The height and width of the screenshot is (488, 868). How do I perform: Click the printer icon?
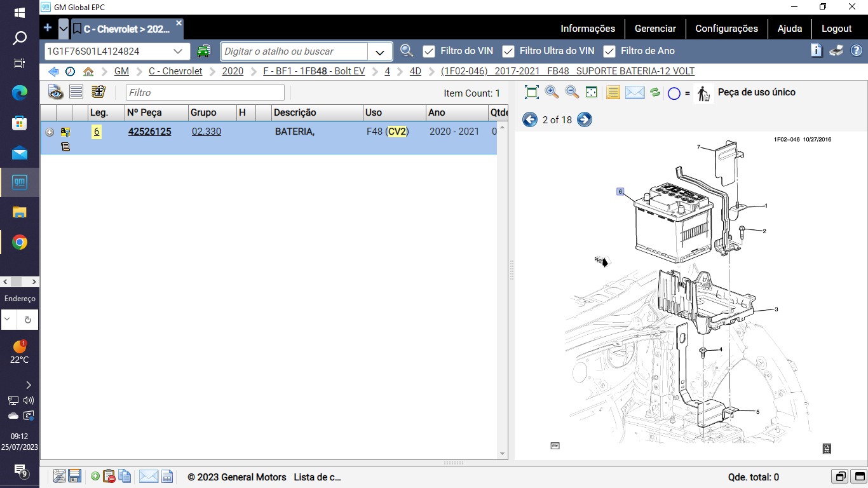pos(836,51)
